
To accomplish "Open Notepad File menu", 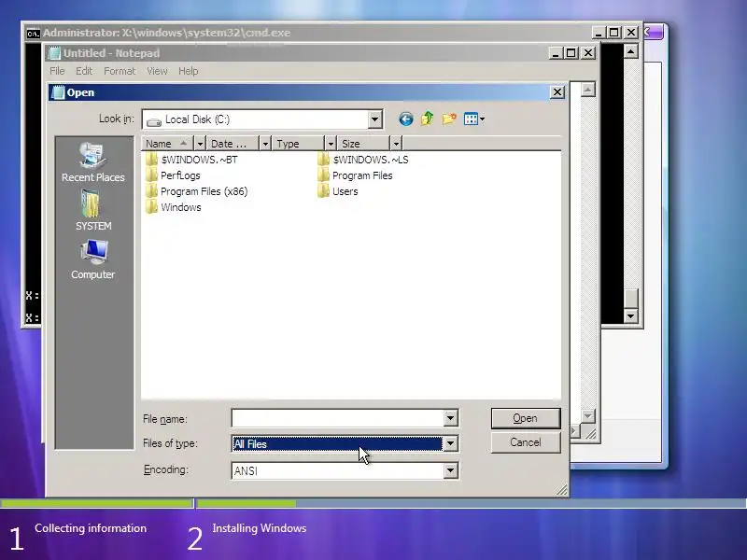I will pos(57,71).
